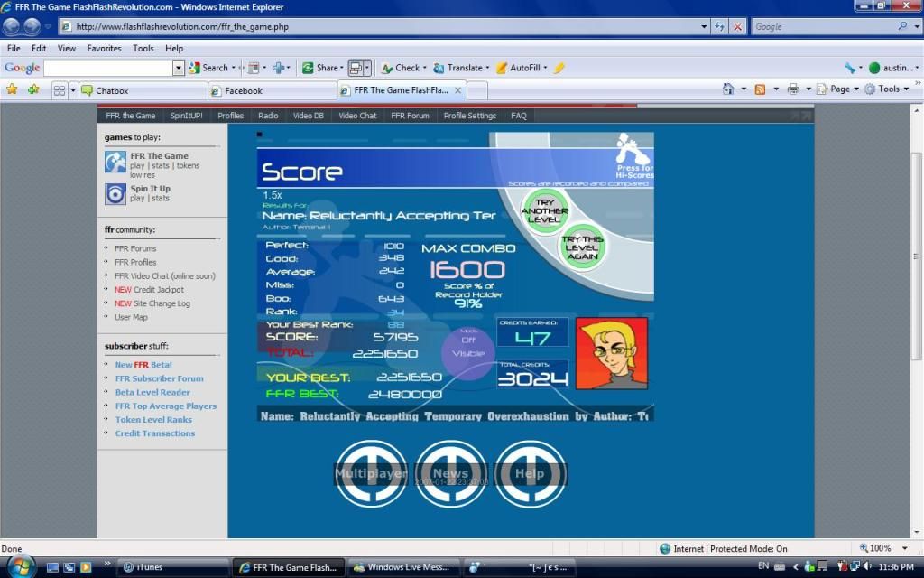Click the FFR The Game sidebar icon
This screenshot has height=578, width=924.
tap(115, 163)
